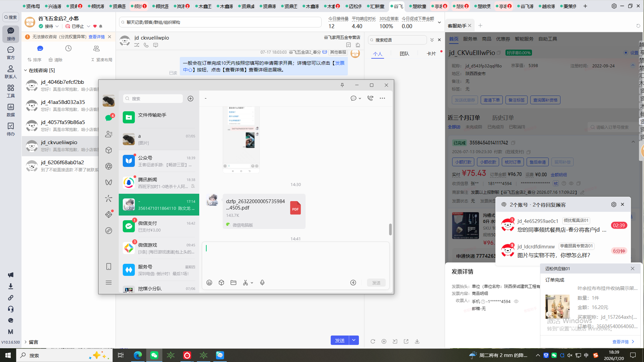Reveal invoice recipient phone with eye icon
The width and height of the screenshot is (644, 362).
516,301
